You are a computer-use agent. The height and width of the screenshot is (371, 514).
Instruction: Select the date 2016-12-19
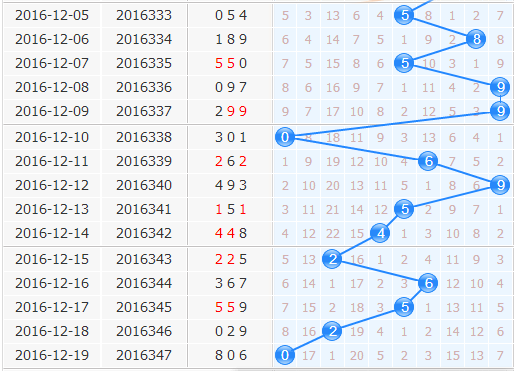(52, 355)
